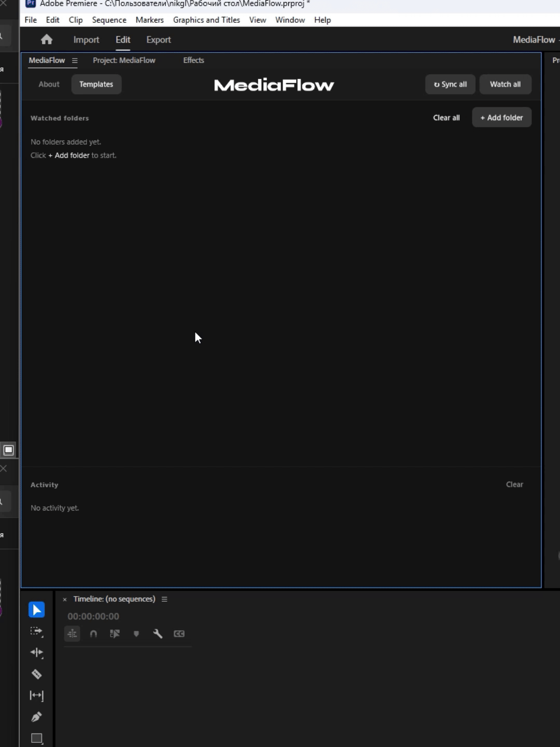Image resolution: width=560 pixels, height=747 pixels.
Task: Toggle Linked Selection in Timeline
Action: (x=115, y=633)
